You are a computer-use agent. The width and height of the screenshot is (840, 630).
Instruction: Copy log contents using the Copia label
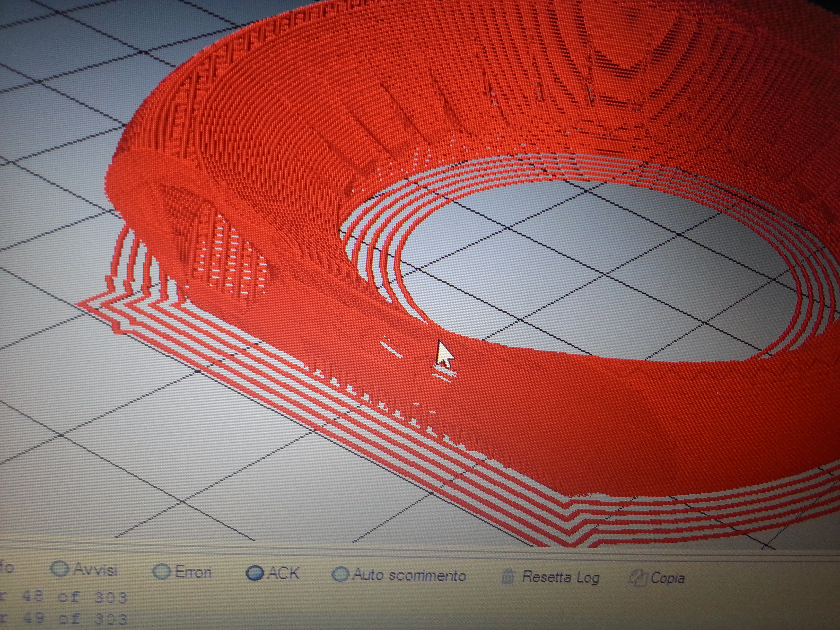pyautogui.click(x=668, y=578)
